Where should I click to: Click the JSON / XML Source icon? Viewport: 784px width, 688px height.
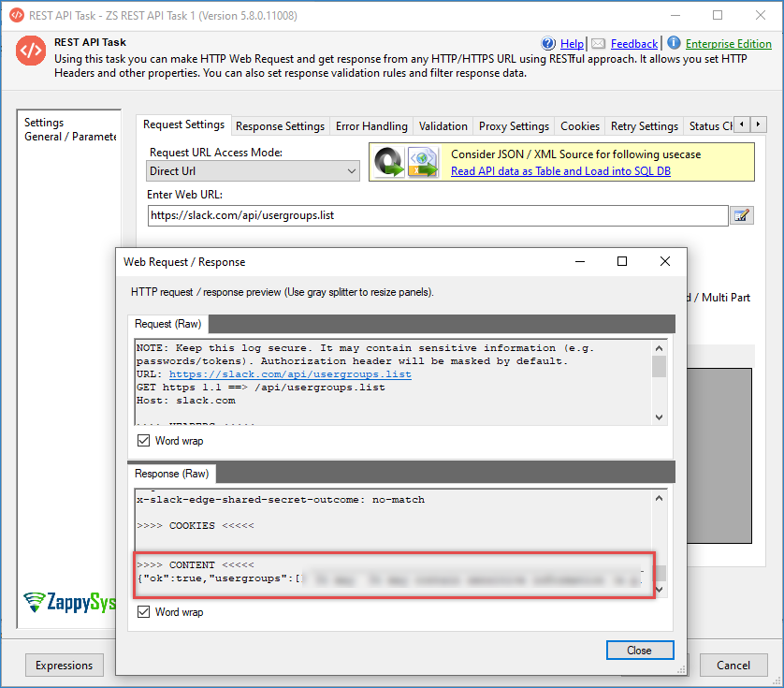pyautogui.click(x=404, y=162)
